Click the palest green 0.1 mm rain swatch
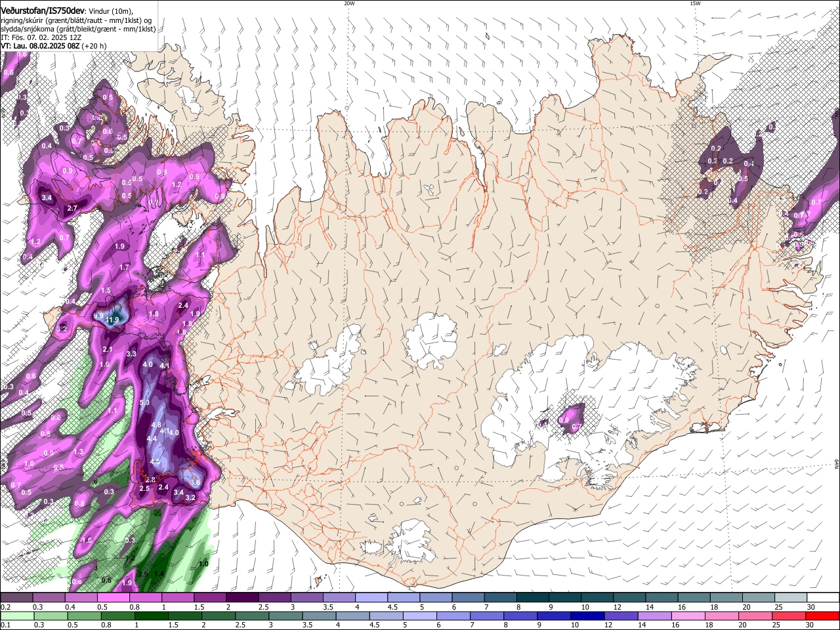 coord(18,616)
